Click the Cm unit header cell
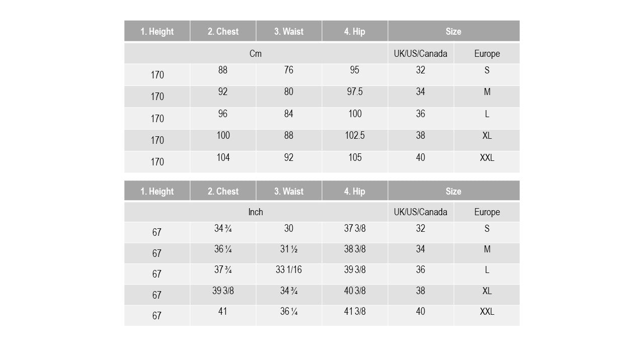Screen dimensions: 644x362 point(256,53)
